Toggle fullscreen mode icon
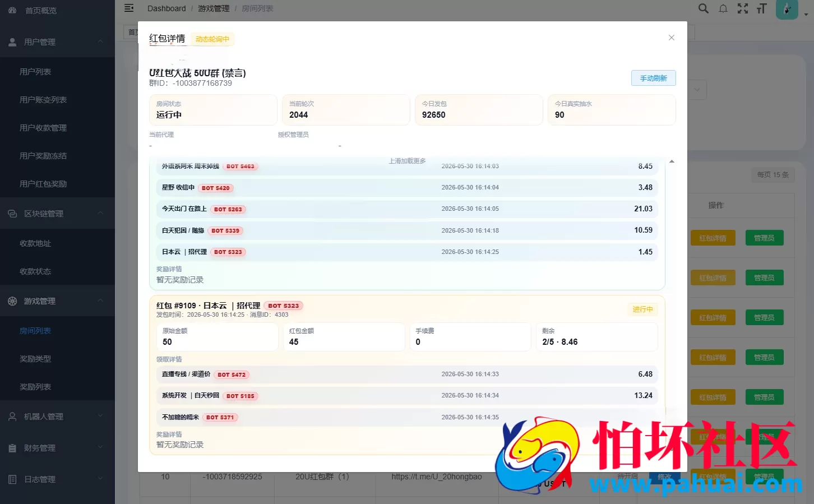The height and width of the screenshot is (504, 814). [x=743, y=8]
